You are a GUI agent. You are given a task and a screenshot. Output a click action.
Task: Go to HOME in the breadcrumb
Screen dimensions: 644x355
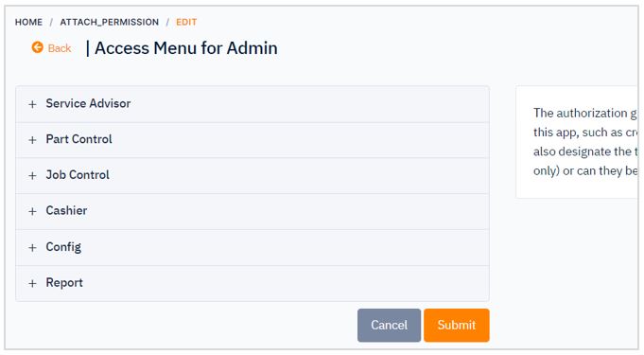[x=28, y=22]
